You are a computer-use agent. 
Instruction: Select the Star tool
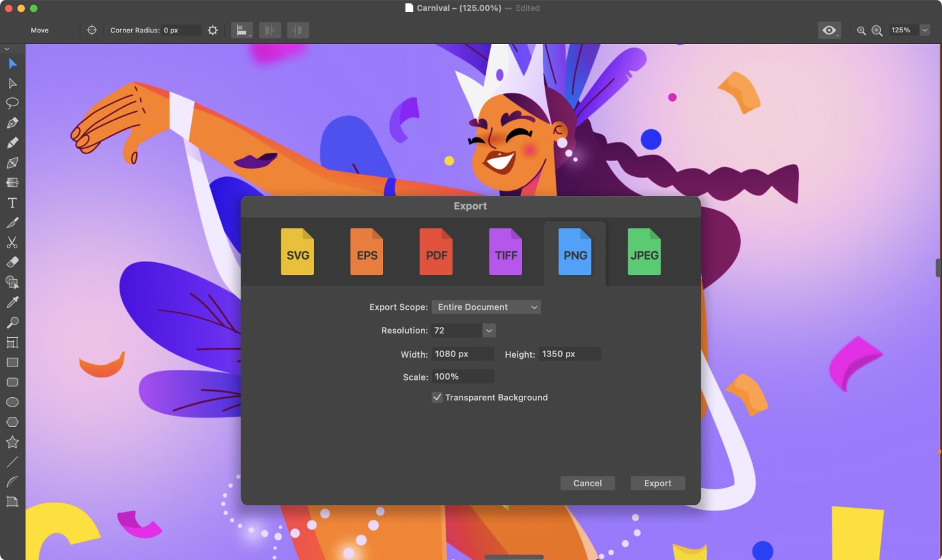pyautogui.click(x=12, y=442)
